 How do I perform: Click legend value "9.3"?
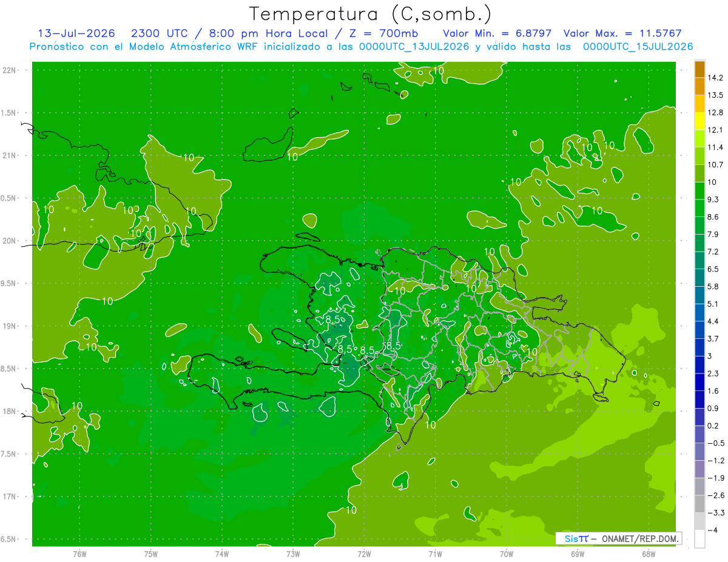coord(713,199)
